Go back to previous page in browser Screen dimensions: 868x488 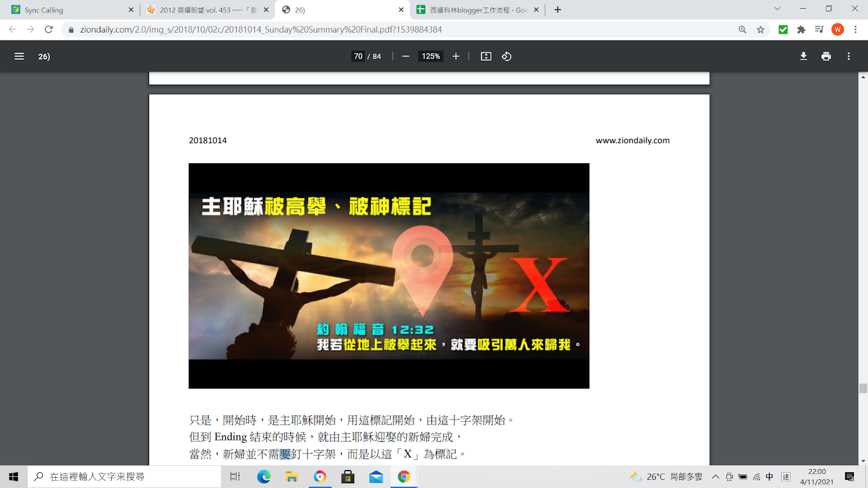point(12,29)
